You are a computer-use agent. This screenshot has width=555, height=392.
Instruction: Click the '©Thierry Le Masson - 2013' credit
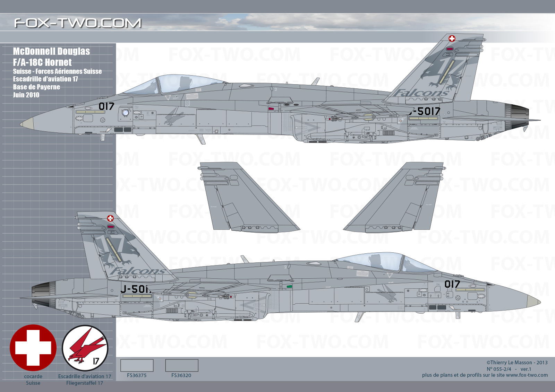point(517,363)
